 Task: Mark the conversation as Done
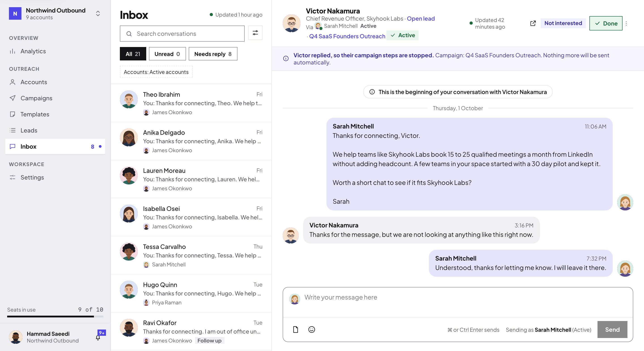pyautogui.click(x=606, y=23)
